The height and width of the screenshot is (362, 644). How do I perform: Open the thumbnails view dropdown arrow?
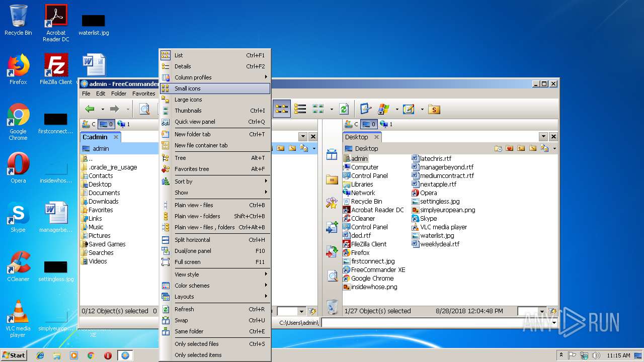tap(331, 109)
